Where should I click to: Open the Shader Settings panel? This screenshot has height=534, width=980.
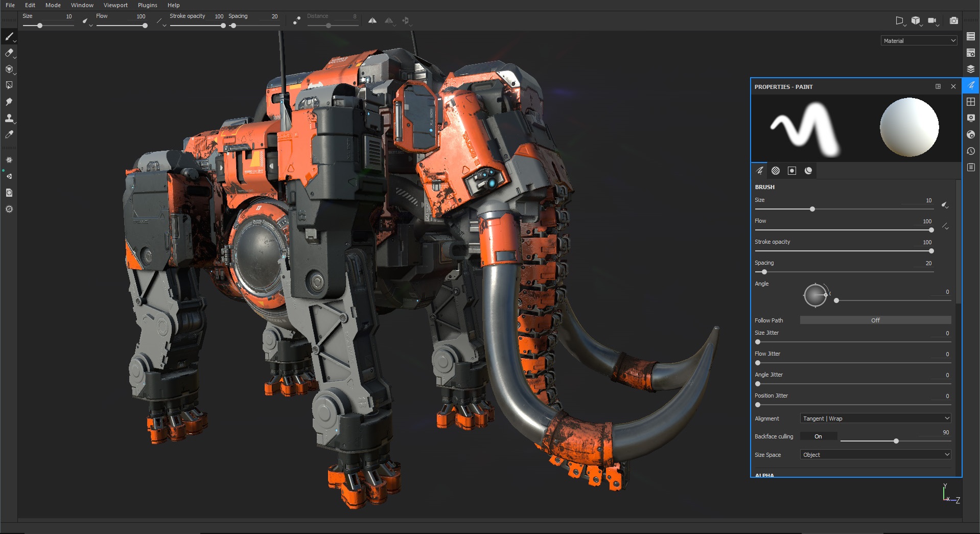tap(971, 134)
